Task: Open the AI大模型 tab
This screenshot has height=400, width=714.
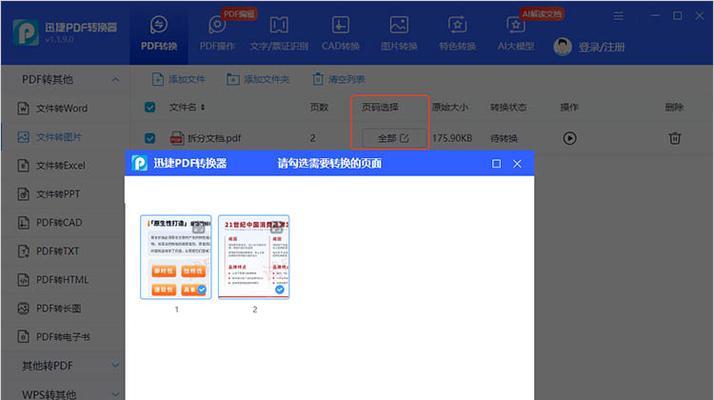Action: pyautogui.click(x=515, y=33)
